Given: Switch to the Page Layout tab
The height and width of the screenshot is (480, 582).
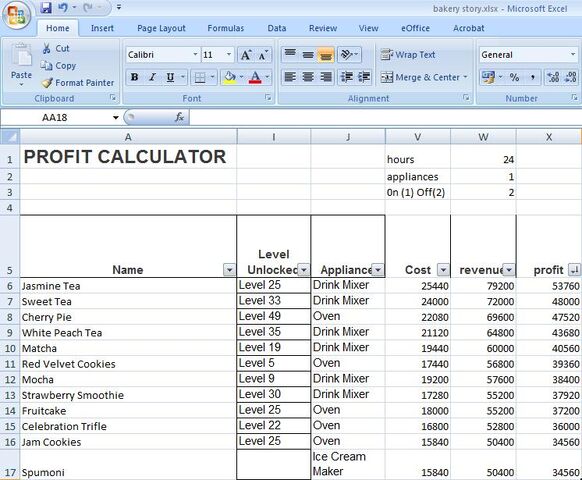Looking at the screenshot, I should tap(161, 28).
